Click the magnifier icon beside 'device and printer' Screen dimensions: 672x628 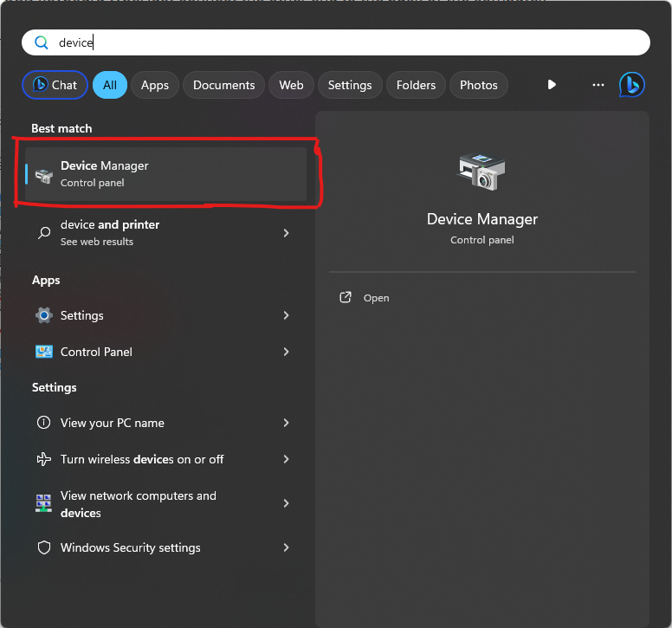coord(44,233)
